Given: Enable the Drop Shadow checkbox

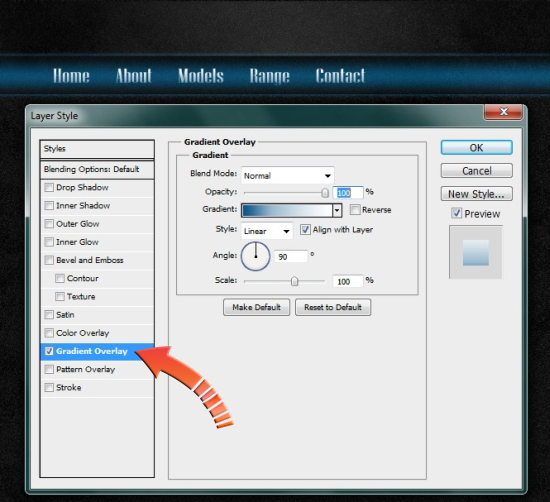Looking at the screenshot, I should coord(49,188).
